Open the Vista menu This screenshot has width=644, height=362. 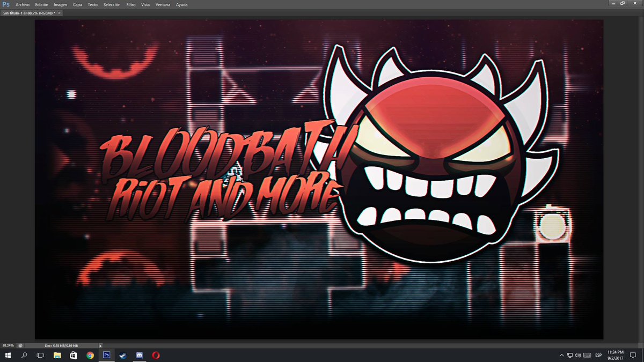click(145, 4)
